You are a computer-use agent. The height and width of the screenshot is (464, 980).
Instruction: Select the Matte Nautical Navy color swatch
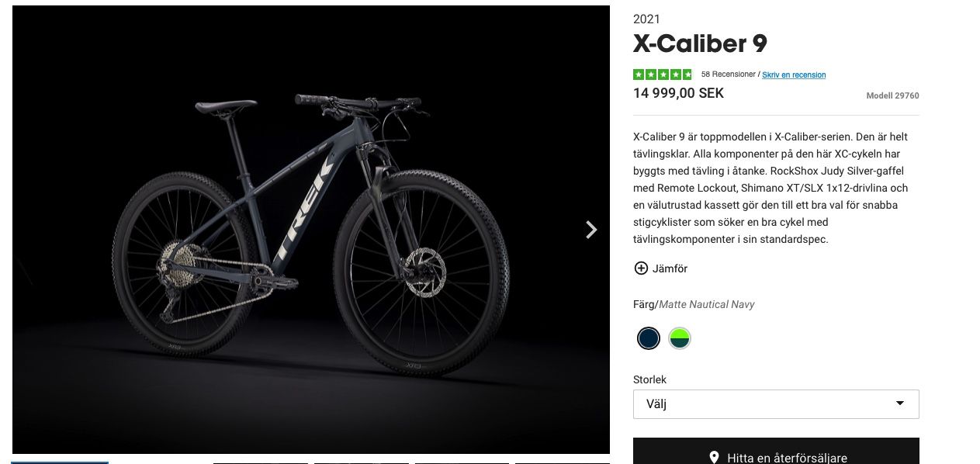click(649, 338)
